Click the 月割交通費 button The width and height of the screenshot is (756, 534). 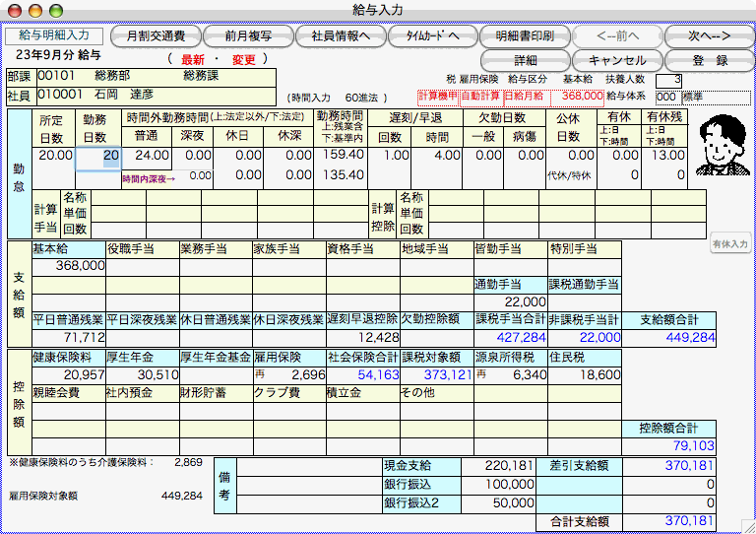click(147, 35)
